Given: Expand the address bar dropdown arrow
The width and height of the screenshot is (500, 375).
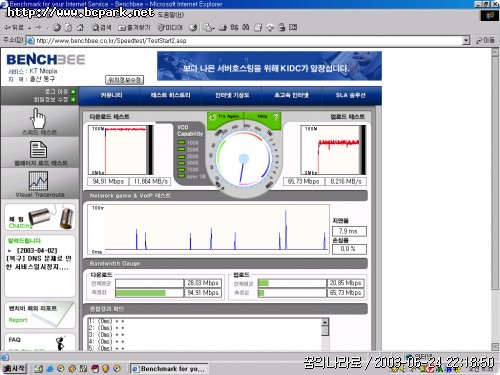Looking at the screenshot, I should [466, 41].
